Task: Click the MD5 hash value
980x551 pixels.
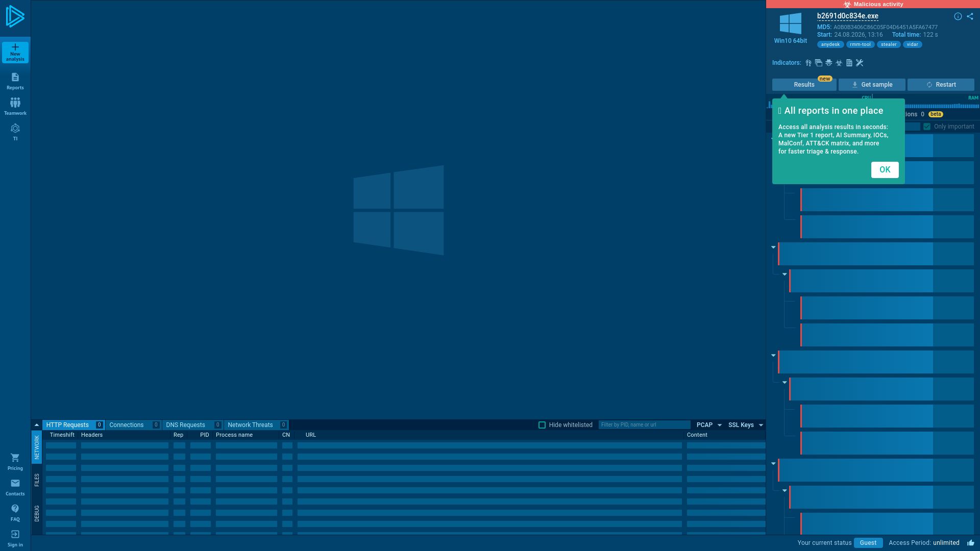Action: (886, 28)
